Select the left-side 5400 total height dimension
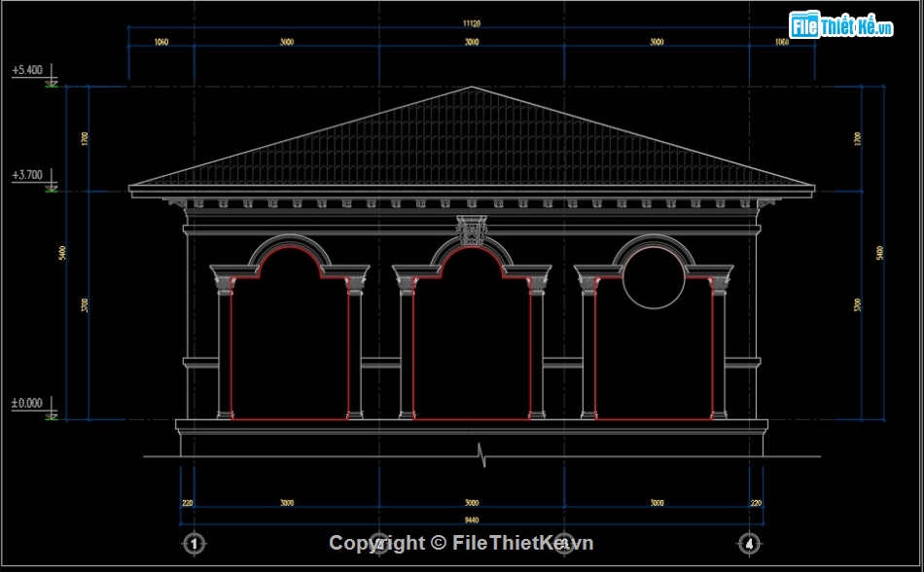The height and width of the screenshot is (572, 924). 62,253
